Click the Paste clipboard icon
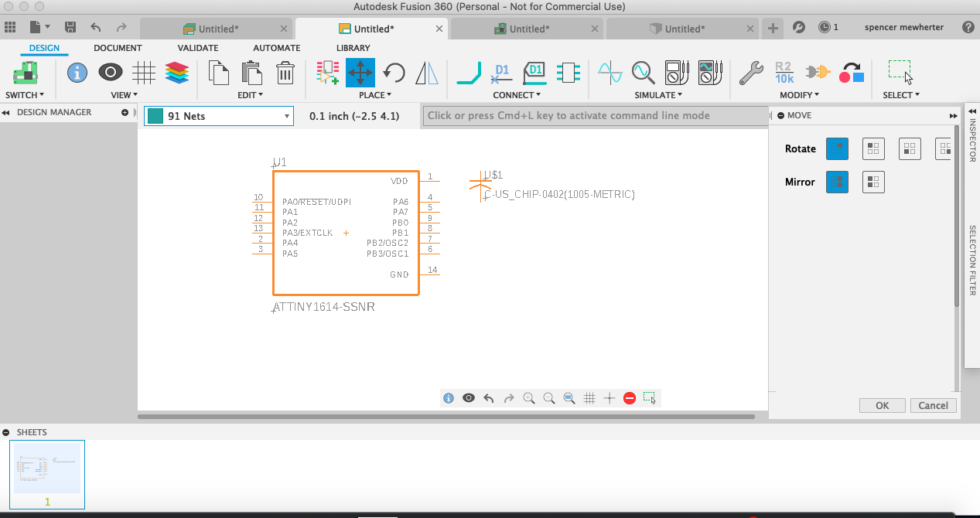 coord(252,73)
